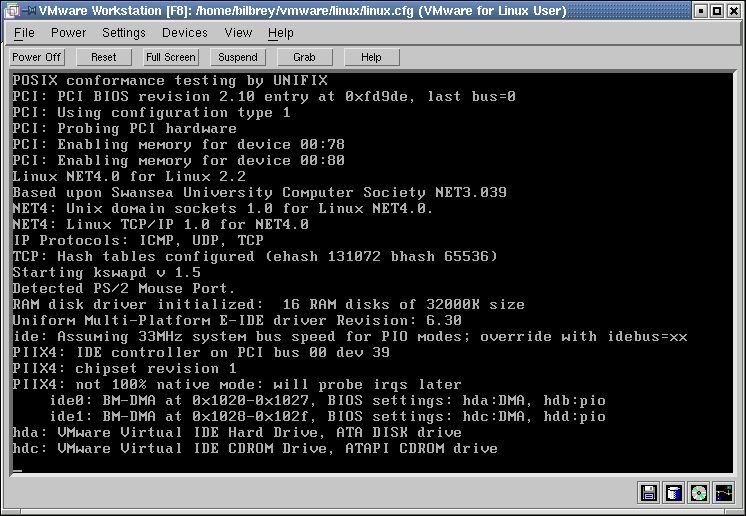Viewport: 746px width, 516px height.
Task: Click the Help toolbar button
Action: [x=371, y=57]
